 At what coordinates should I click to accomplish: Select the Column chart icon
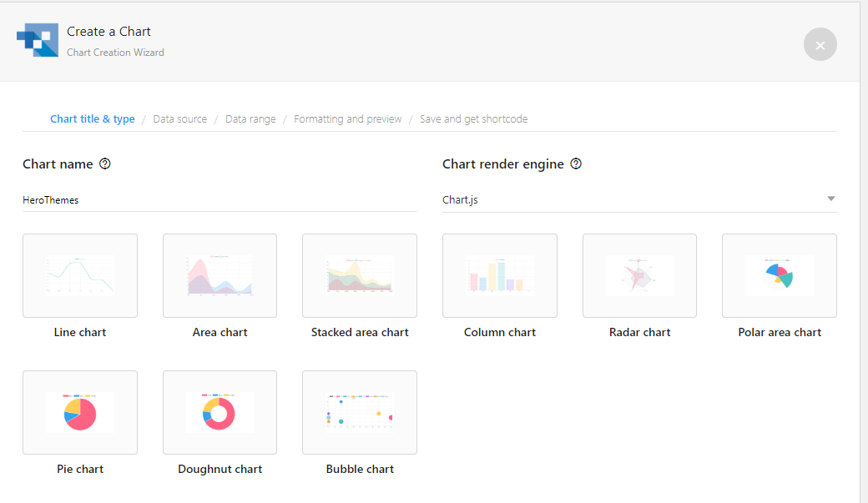[500, 275]
